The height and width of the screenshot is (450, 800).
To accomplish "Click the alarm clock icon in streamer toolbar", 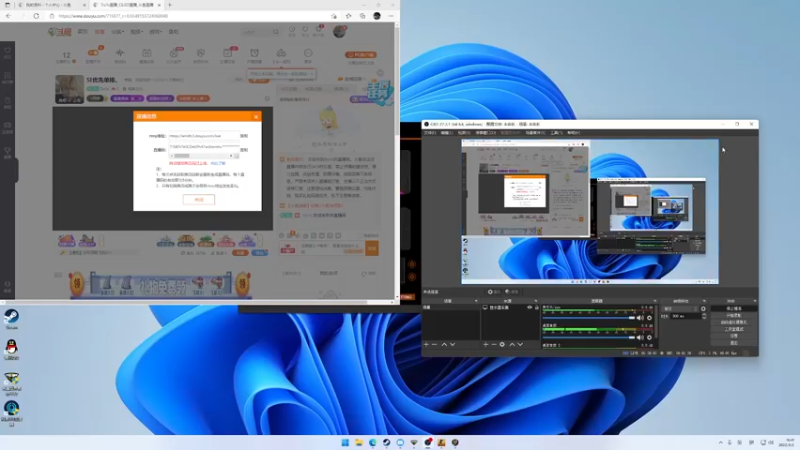I will (x=254, y=53).
